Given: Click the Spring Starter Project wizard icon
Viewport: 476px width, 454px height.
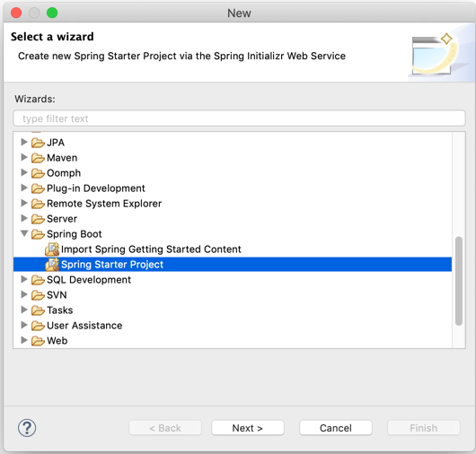Looking at the screenshot, I should coord(52,264).
